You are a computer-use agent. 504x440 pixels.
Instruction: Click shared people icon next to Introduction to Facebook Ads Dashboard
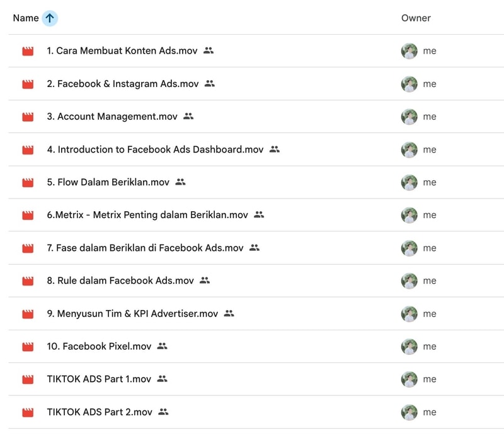[275, 149]
